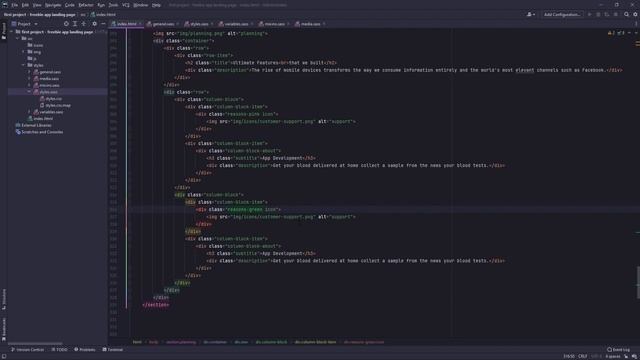Close the general.sass editor tab

coord(177,24)
